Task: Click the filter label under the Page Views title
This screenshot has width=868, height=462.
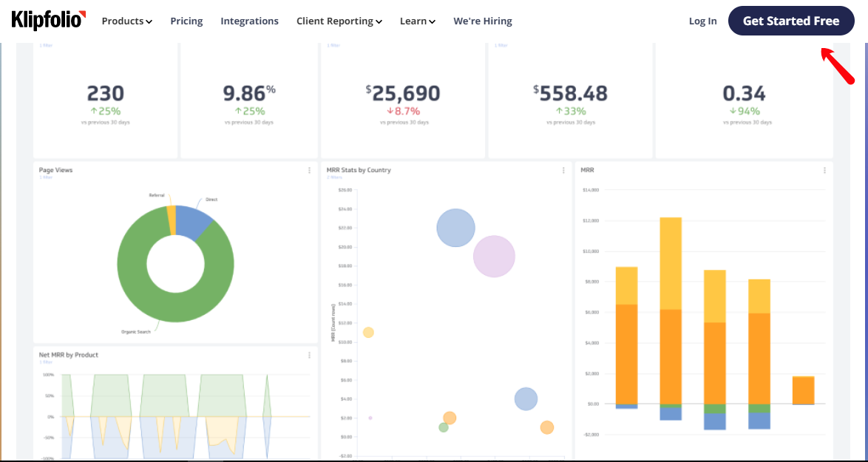Action: click(46, 177)
